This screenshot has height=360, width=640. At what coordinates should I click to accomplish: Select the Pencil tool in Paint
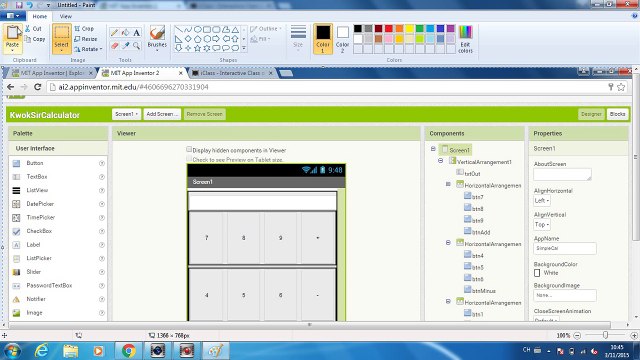click(x=115, y=33)
